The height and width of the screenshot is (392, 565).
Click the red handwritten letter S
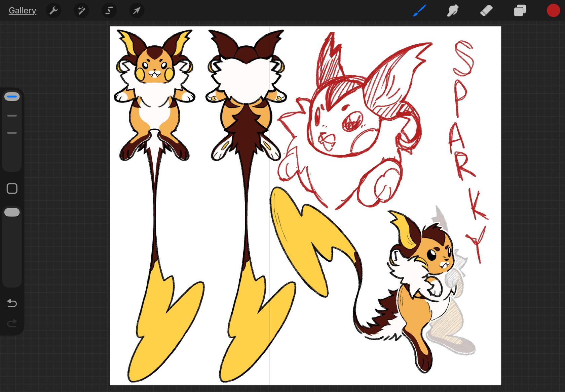click(x=463, y=58)
